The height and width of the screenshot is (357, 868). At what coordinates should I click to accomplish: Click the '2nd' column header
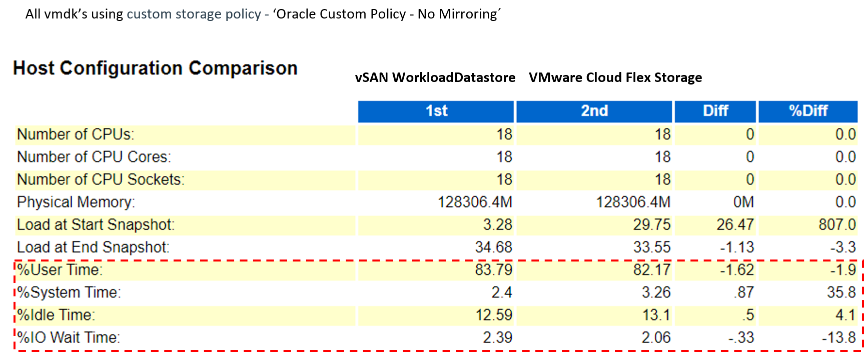point(594,111)
